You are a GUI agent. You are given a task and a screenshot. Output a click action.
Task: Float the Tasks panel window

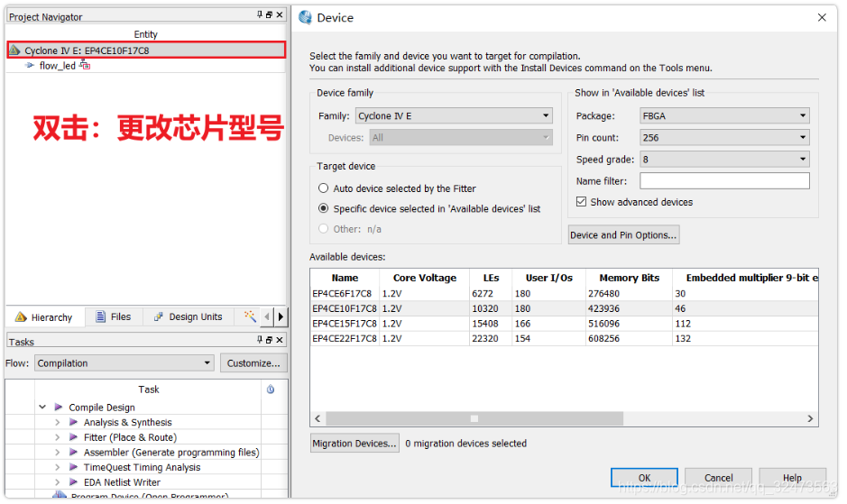[269, 340]
